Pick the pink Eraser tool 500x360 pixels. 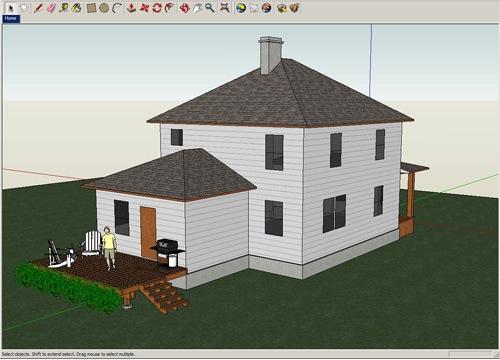pos(51,8)
